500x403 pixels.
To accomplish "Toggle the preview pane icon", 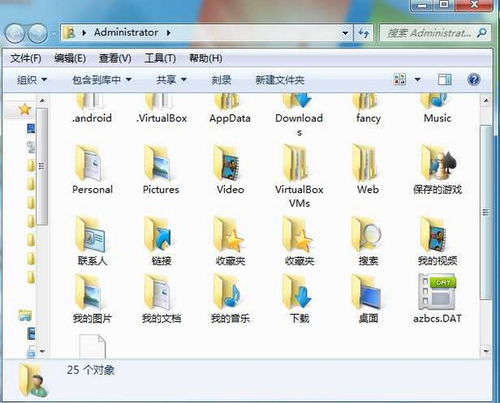I will (445, 80).
